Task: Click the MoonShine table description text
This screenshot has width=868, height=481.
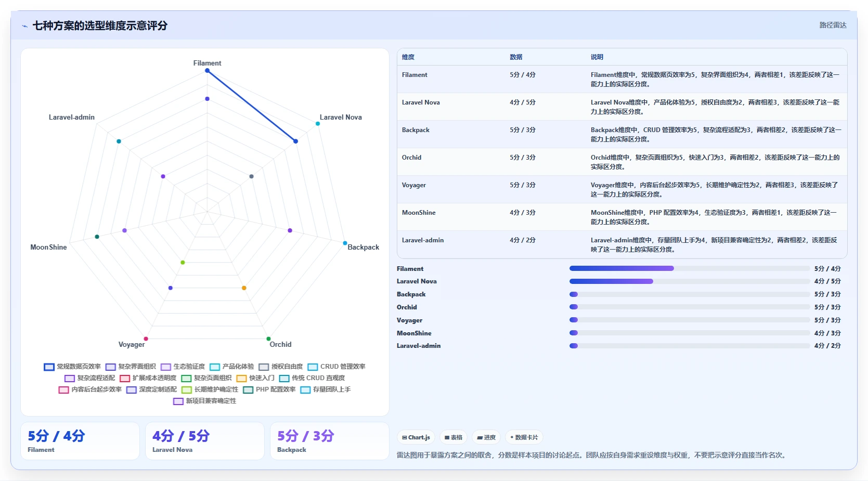Action: point(714,217)
